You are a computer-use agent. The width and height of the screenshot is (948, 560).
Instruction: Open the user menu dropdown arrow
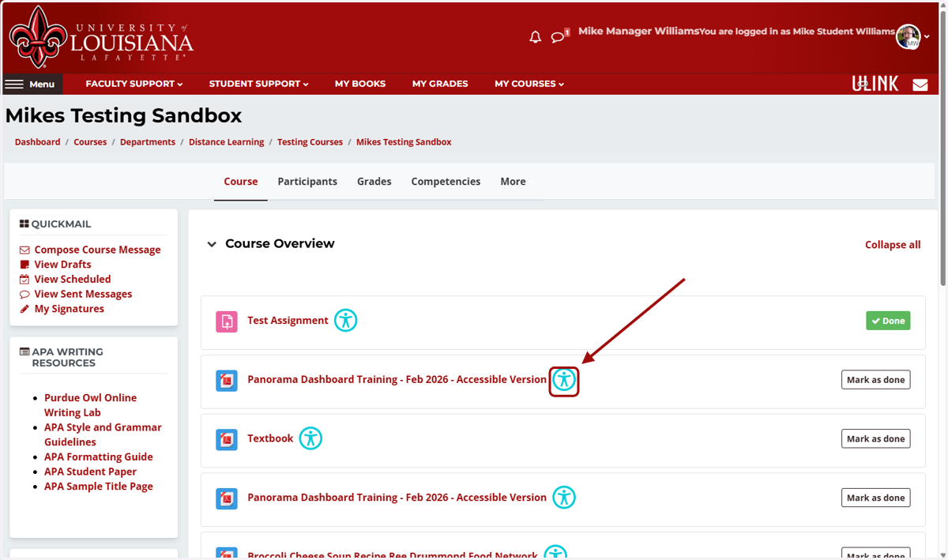point(927,37)
